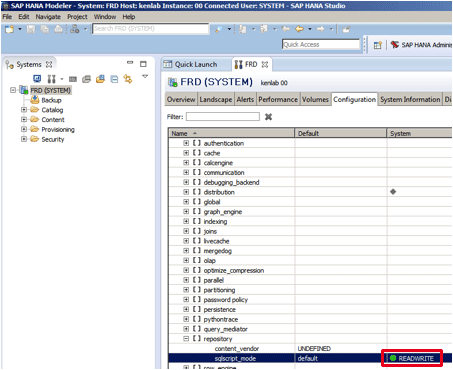Expand the persistence section

coord(186,309)
